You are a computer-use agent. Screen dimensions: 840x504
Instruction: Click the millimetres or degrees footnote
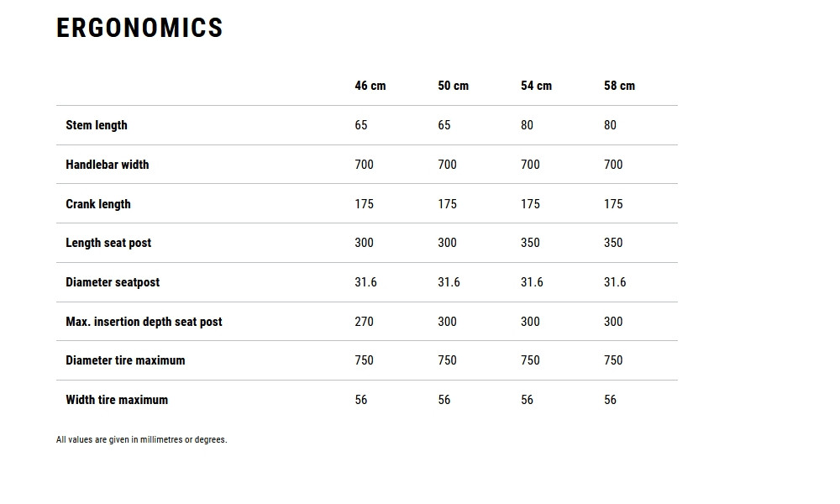click(x=141, y=439)
